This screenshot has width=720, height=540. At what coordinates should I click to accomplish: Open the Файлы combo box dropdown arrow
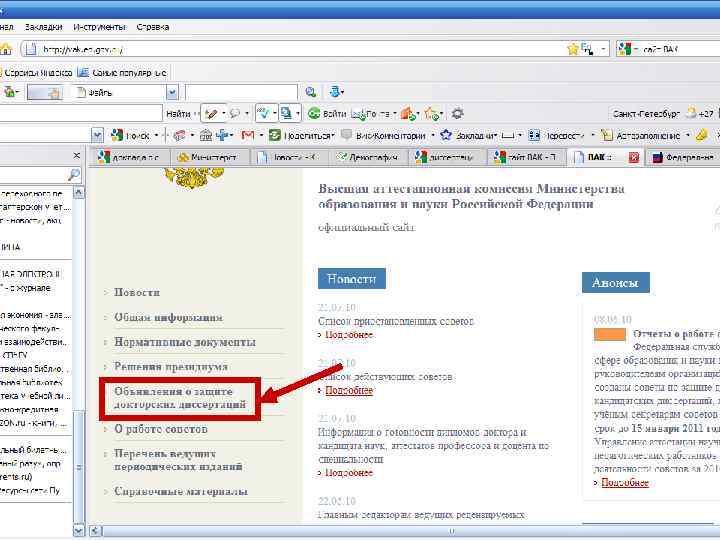click(172, 92)
